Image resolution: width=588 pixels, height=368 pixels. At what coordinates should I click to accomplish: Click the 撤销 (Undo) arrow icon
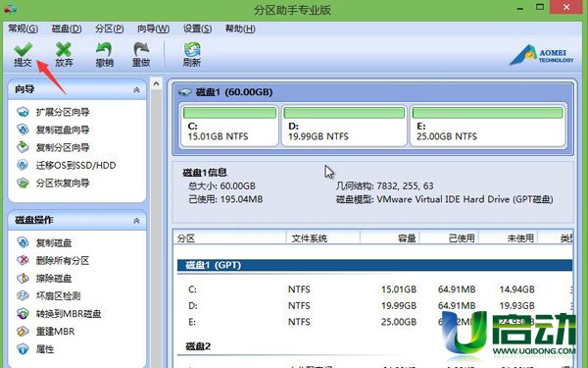(104, 50)
